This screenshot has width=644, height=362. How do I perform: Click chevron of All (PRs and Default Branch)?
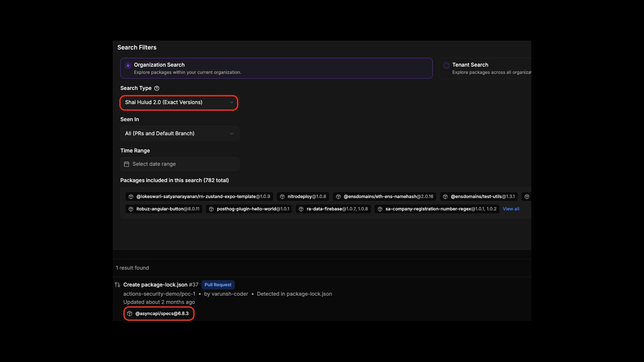point(232,134)
